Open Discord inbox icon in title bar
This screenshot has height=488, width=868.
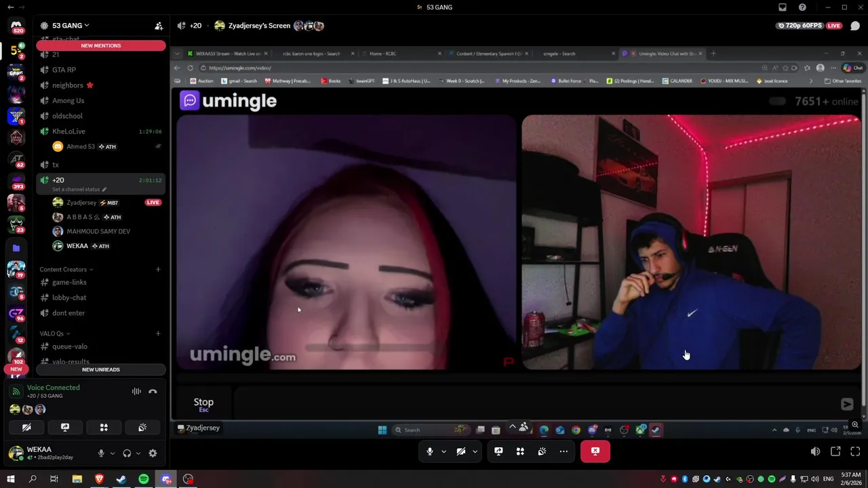point(783,7)
